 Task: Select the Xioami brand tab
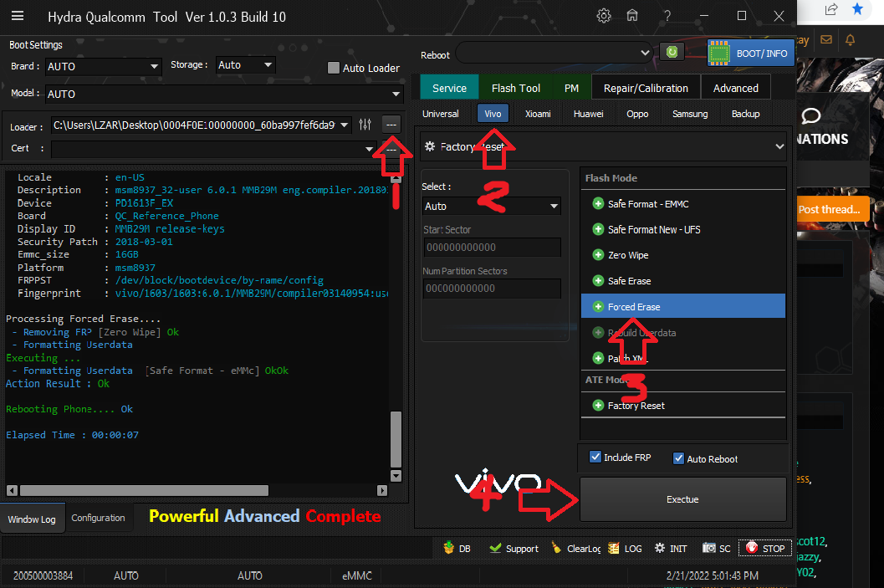pos(538,114)
